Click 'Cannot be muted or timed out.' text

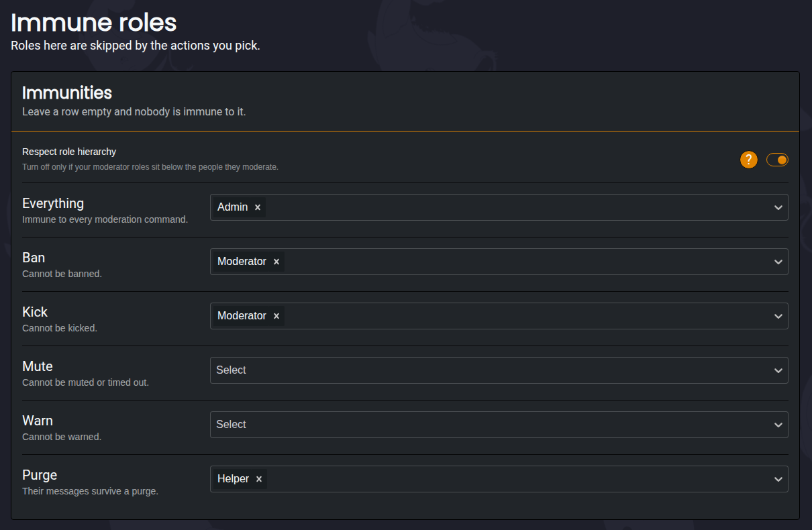coord(85,382)
